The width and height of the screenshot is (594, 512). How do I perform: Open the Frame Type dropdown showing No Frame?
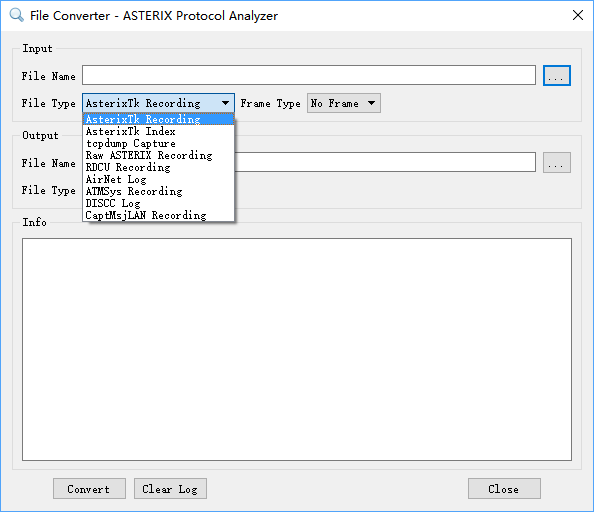[344, 103]
